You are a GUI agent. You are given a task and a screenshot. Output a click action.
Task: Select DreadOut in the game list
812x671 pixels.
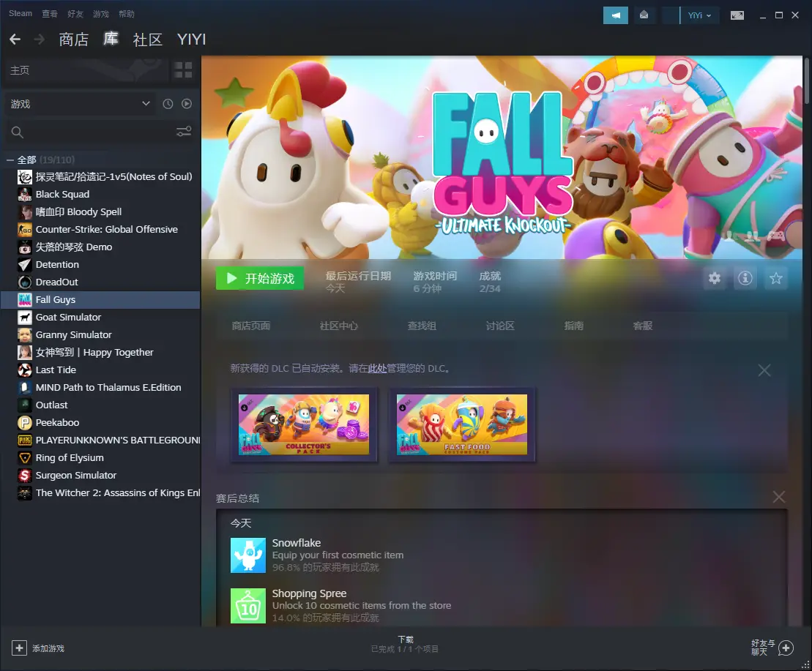100,282
